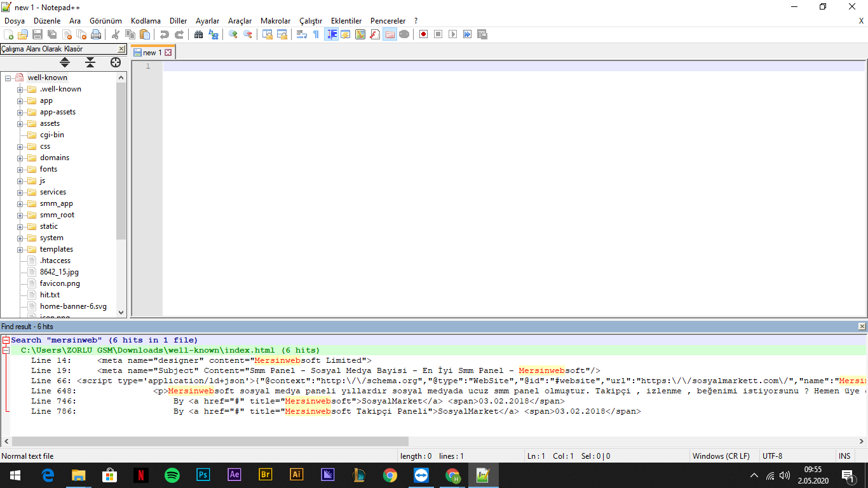Create a new file with the toolbar icon
The width and height of the screenshot is (868, 488).
click(9, 34)
